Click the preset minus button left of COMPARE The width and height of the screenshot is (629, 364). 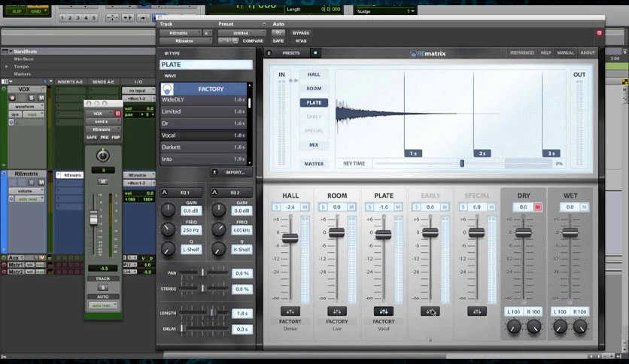[221, 41]
